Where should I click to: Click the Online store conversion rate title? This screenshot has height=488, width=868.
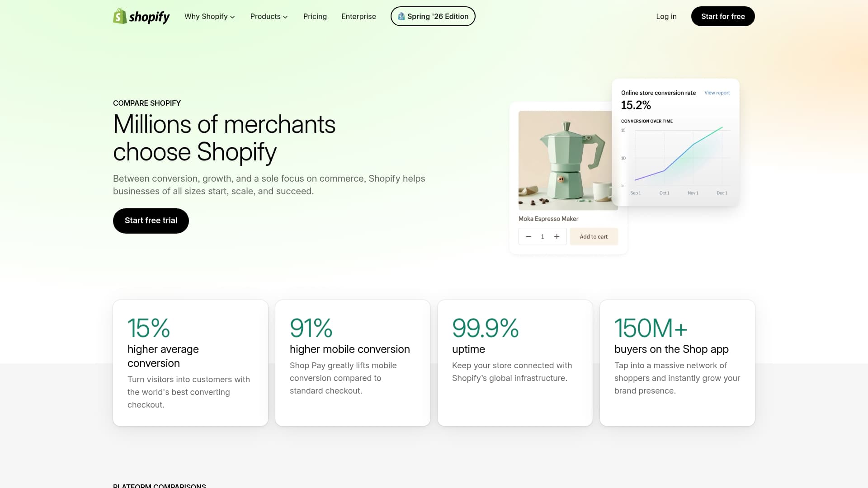(x=658, y=93)
